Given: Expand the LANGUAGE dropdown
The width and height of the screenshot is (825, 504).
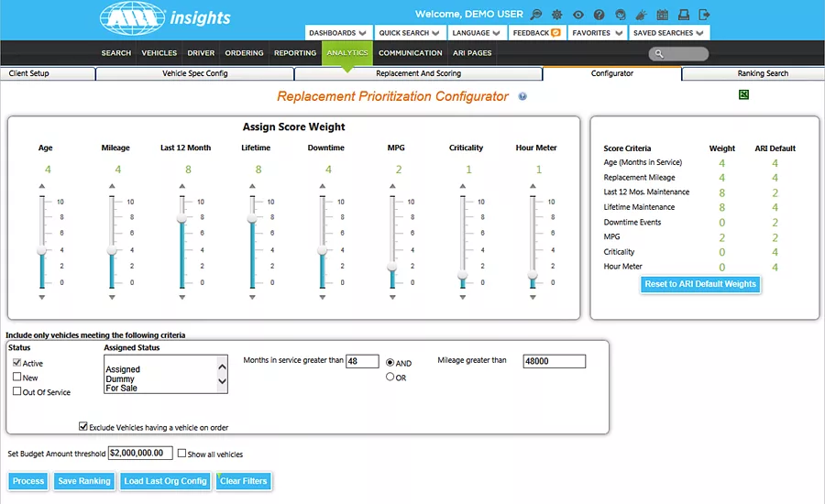Looking at the screenshot, I should tap(476, 33).
